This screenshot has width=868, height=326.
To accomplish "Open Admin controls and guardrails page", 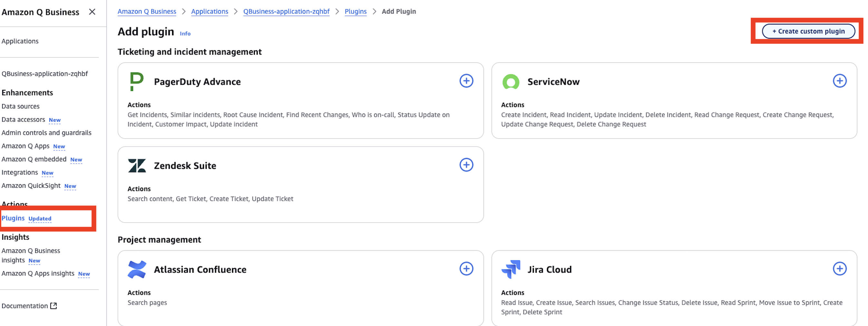I will coord(46,133).
